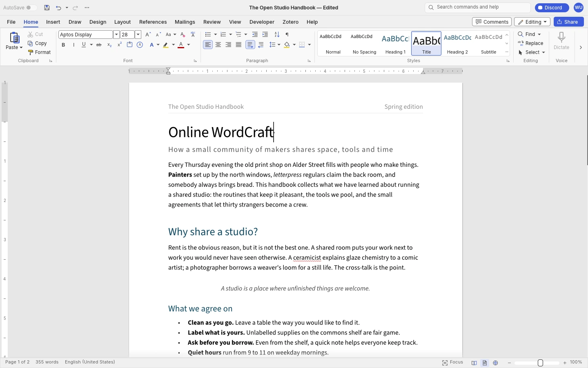Click the zoom slider handle
This screenshot has height=368, width=588.
tap(540, 363)
